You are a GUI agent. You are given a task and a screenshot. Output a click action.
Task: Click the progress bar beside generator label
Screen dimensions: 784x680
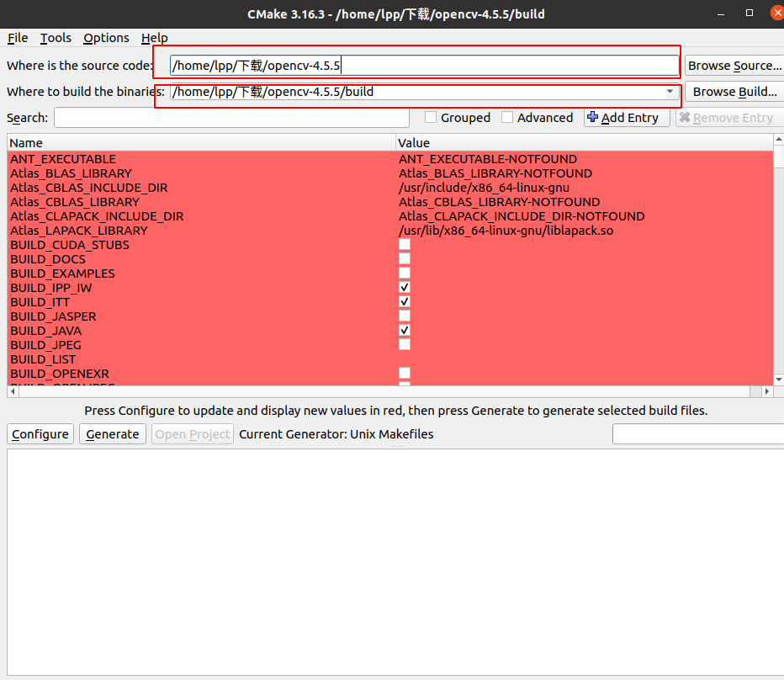(698, 433)
